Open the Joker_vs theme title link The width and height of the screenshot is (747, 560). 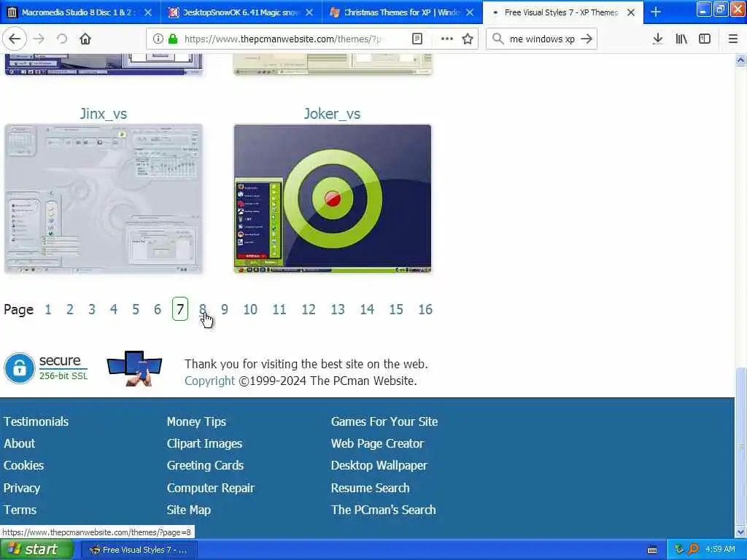coord(332,114)
